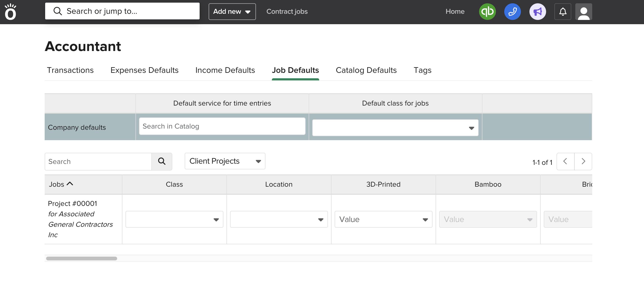This screenshot has height=296, width=644.
Task: Open the Contract jobs link
Action: (287, 11)
